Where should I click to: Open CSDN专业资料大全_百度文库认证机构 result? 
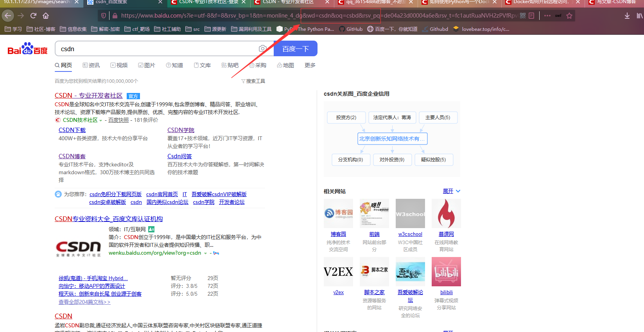[x=109, y=219]
